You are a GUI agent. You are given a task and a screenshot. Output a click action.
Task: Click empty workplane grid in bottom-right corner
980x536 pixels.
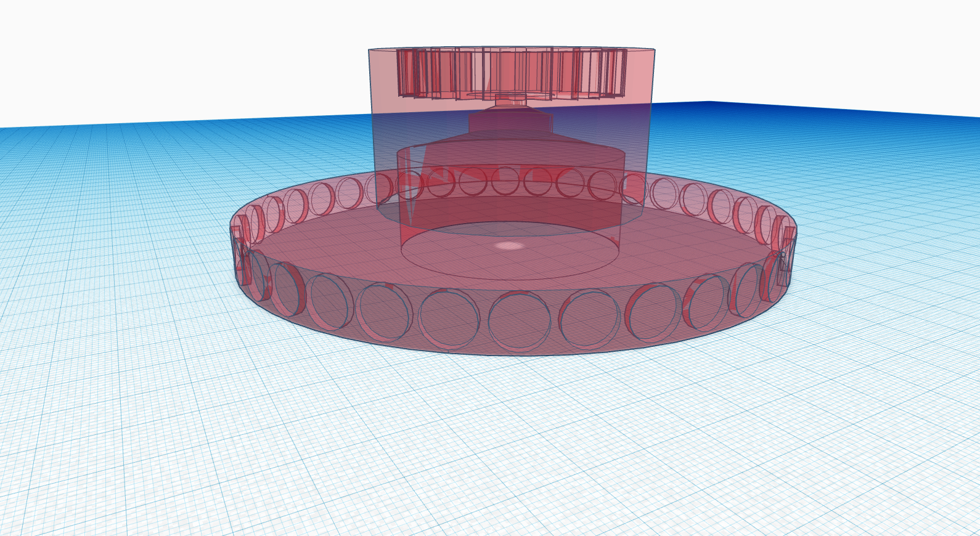pos(894,481)
